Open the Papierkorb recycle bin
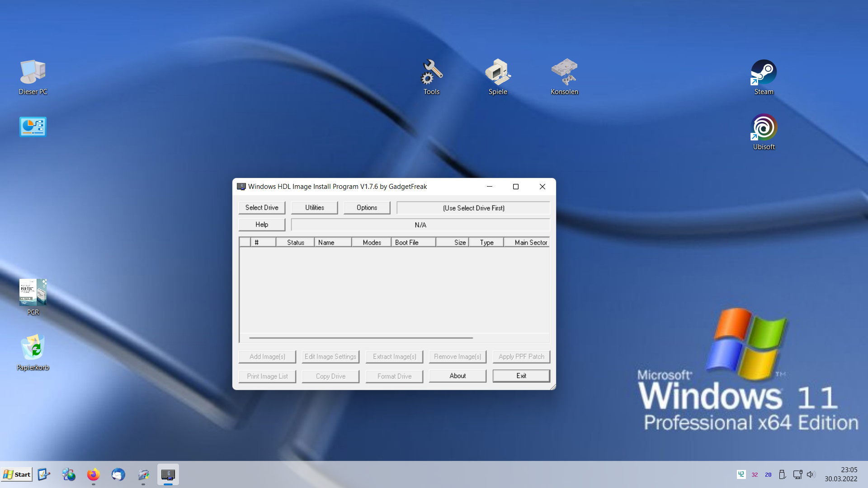868x488 pixels. (33, 352)
